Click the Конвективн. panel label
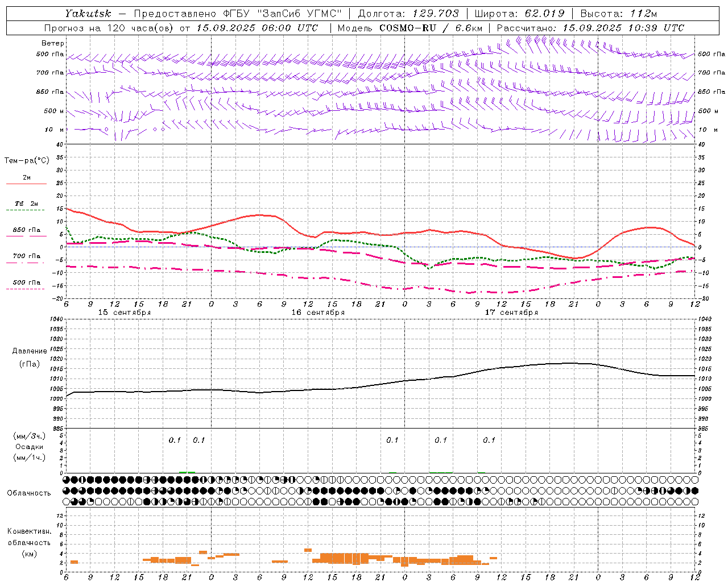The height and width of the screenshot is (582, 728). (x=30, y=531)
